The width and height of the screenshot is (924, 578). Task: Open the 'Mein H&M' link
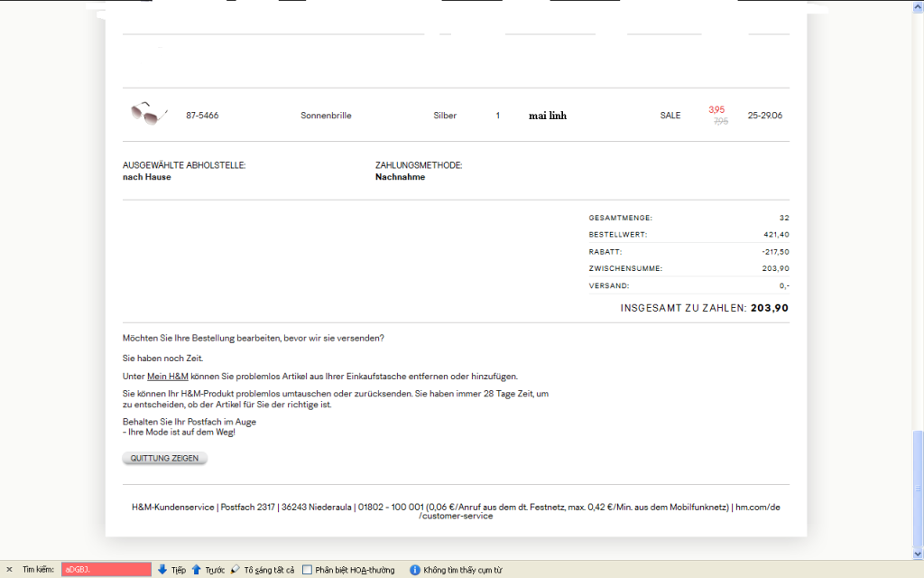tap(168, 376)
